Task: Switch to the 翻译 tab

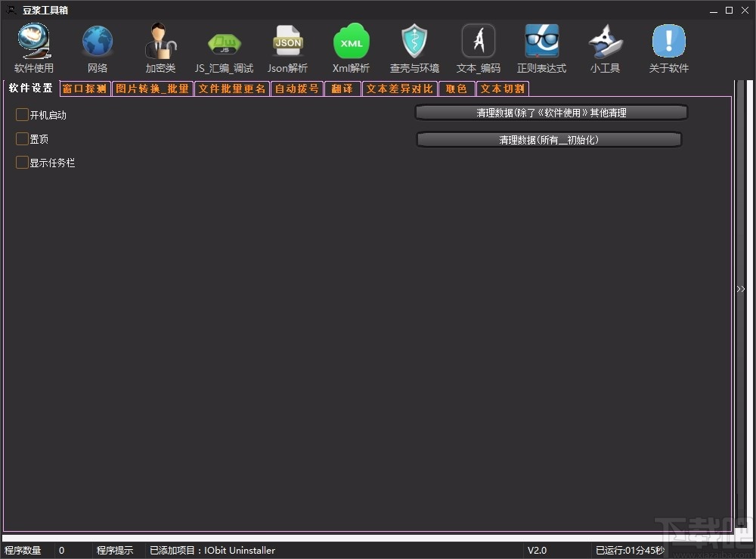Action: 342,89
